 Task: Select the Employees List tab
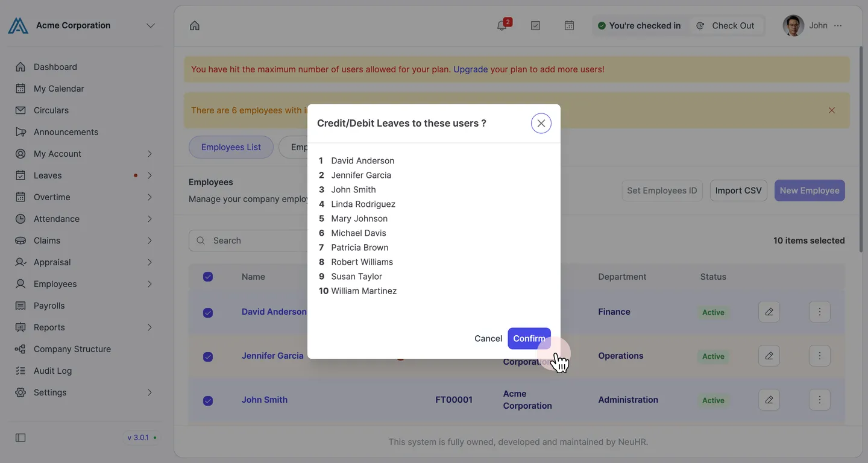pos(231,147)
